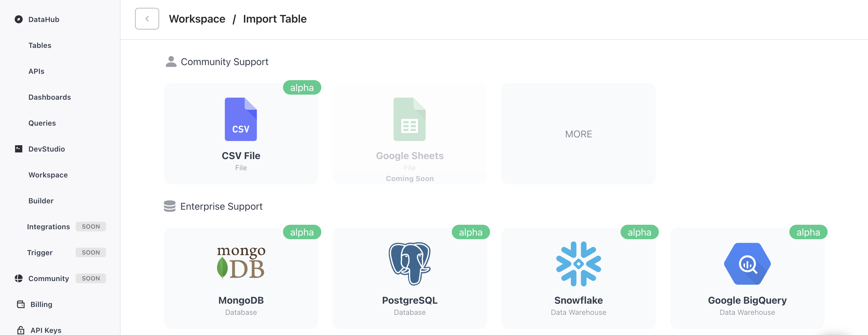
Task: Pick the Snowflake logo
Action: tap(578, 264)
